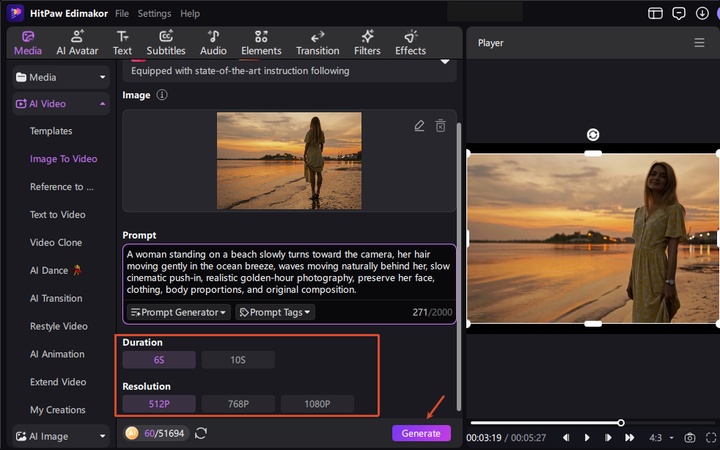Select the 10S duration option
Viewport: 720px width, 450px height.
click(238, 360)
